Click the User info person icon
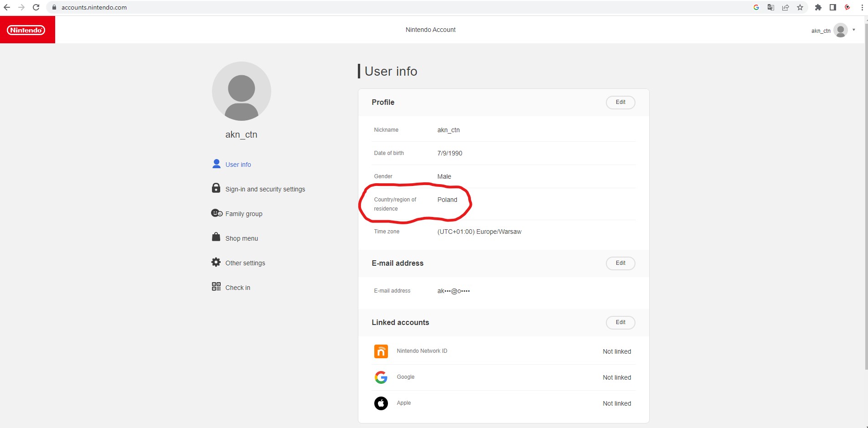The height and width of the screenshot is (428, 868). coord(217,164)
